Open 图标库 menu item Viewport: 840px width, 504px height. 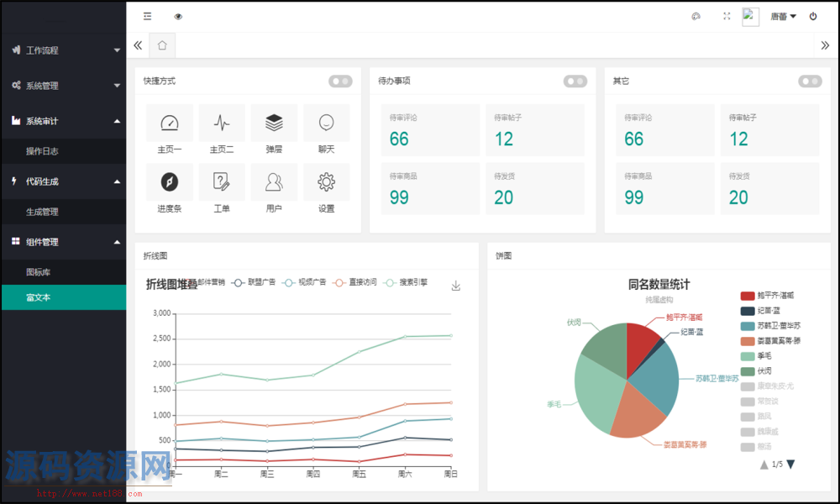65,272
